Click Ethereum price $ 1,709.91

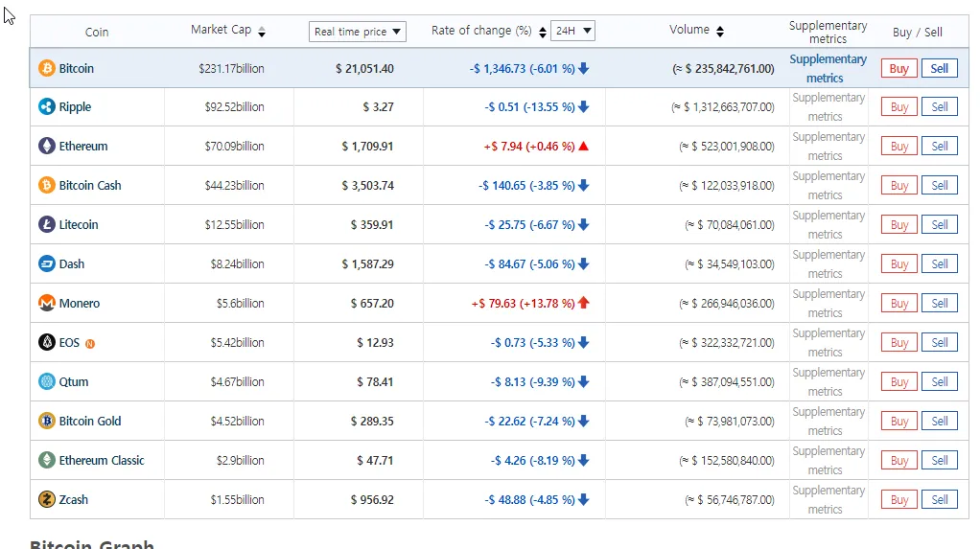tap(367, 147)
